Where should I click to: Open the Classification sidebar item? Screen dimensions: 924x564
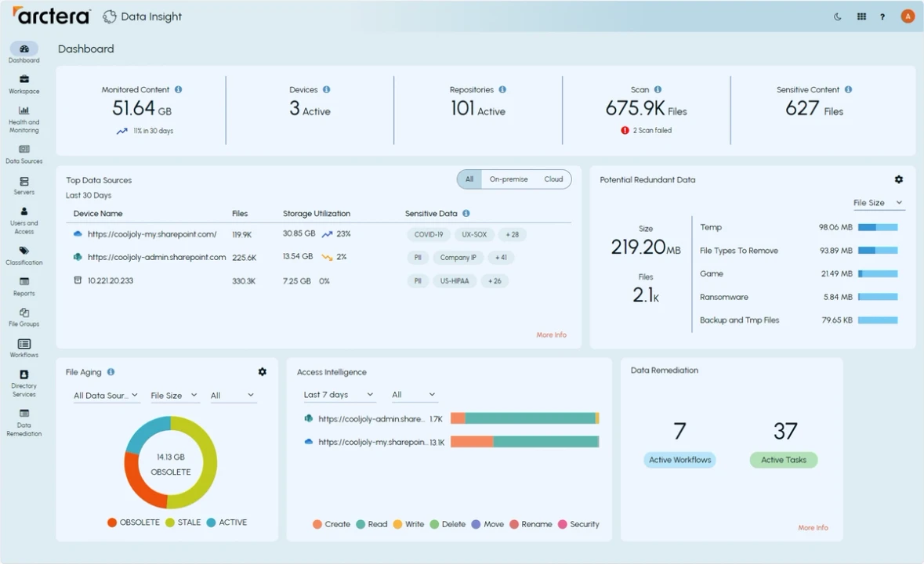tap(24, 255)
